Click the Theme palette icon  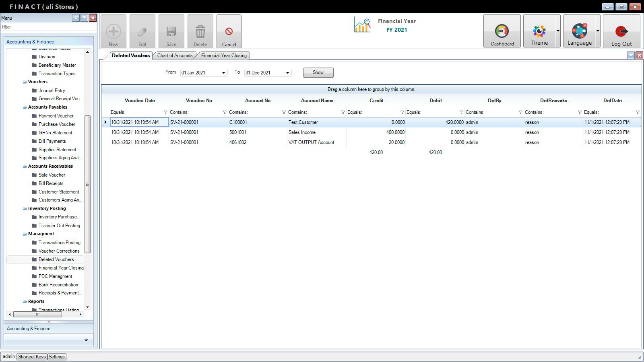(539, 31)
